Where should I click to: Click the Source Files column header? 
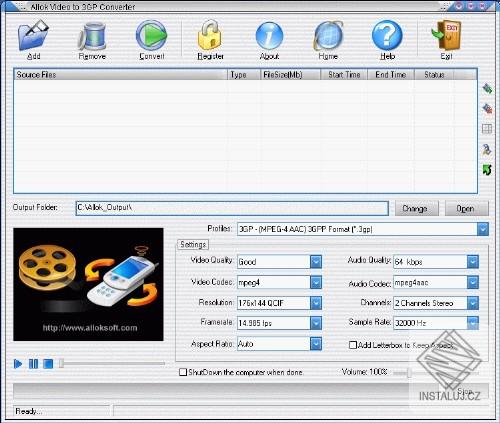(121, 75)
